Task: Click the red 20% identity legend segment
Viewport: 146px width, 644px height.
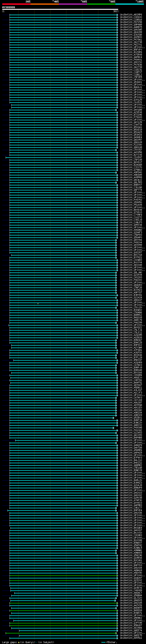Action: [x=16, y=4]
